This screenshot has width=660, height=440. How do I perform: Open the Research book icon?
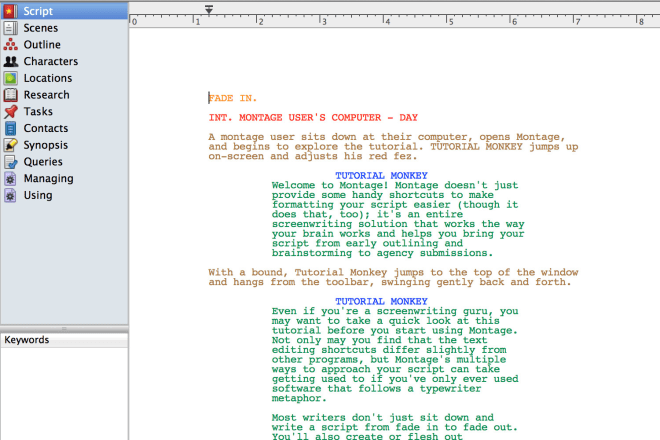tap(11, 95)
